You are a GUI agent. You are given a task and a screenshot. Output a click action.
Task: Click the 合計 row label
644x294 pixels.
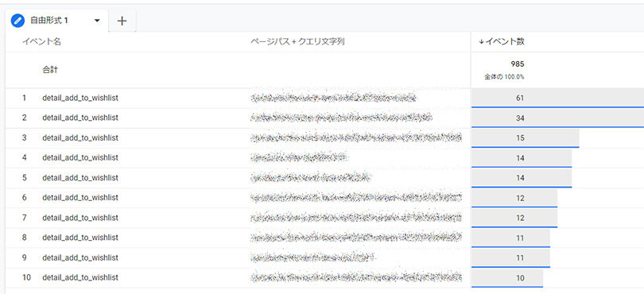pyautogui.click(x=50, y=70)
